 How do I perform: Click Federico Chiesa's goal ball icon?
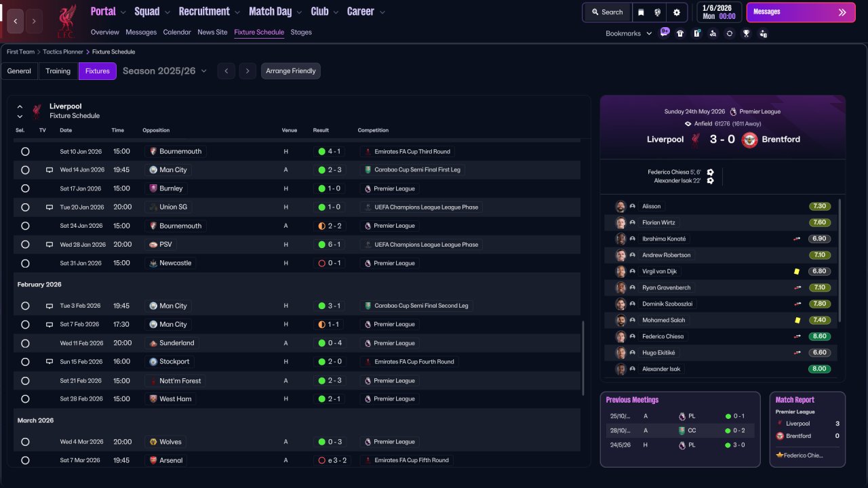710,172
